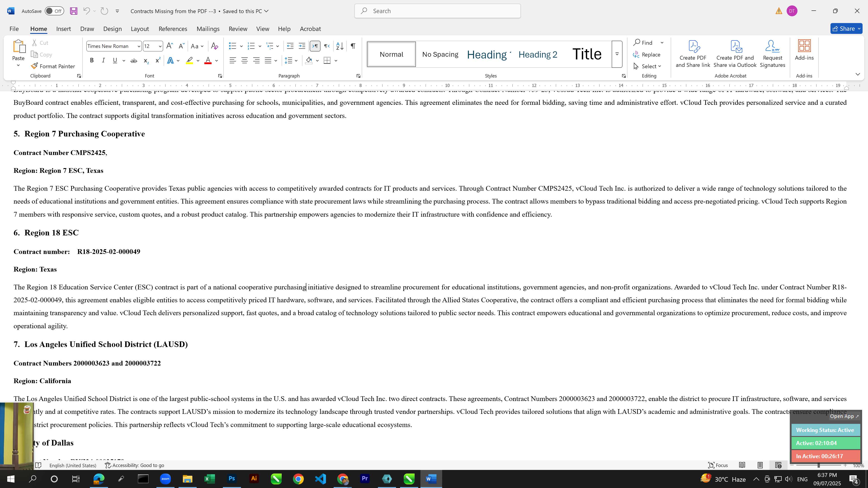
Task: Switch to Print Layout view
Action: click(760, 465)
